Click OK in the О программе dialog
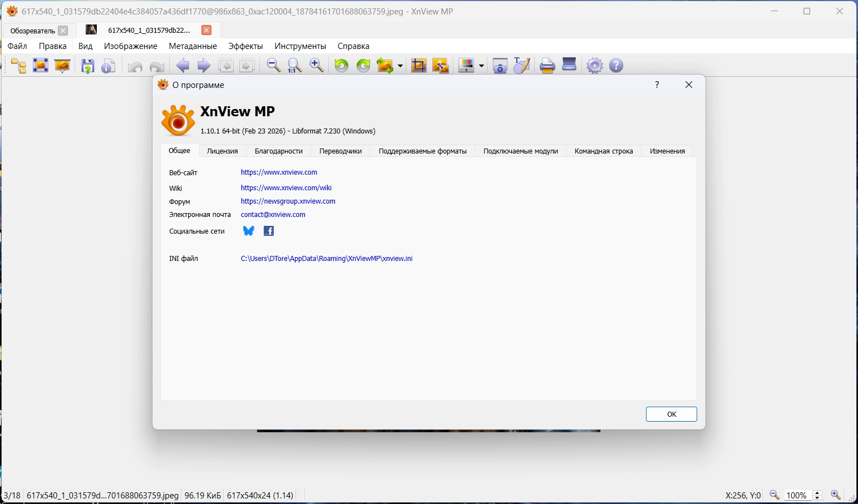 672,414
